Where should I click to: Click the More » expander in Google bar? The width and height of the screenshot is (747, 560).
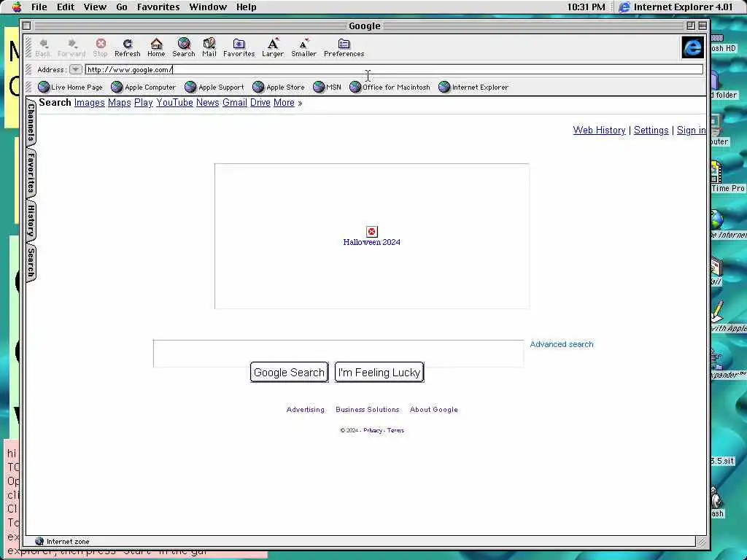point(287,102)
